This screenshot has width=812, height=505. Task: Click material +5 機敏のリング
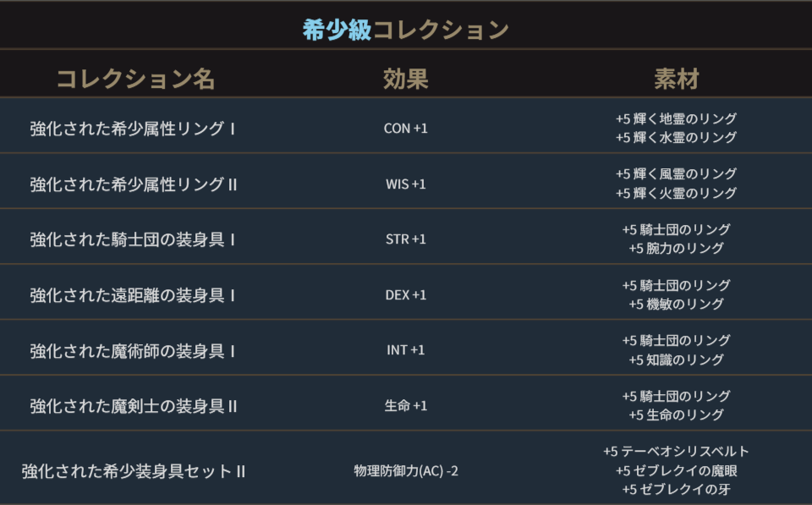pos(676,305)
